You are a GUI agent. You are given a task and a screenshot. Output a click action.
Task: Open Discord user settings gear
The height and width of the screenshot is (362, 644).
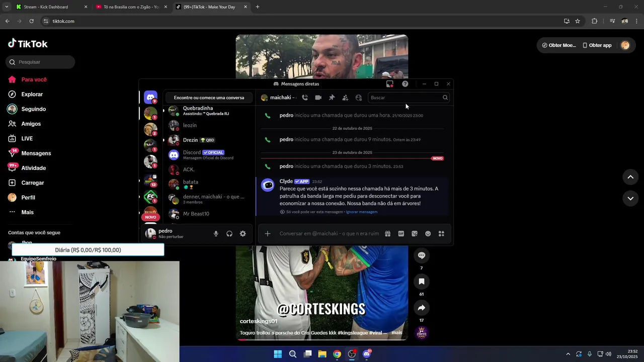(243, 233)
